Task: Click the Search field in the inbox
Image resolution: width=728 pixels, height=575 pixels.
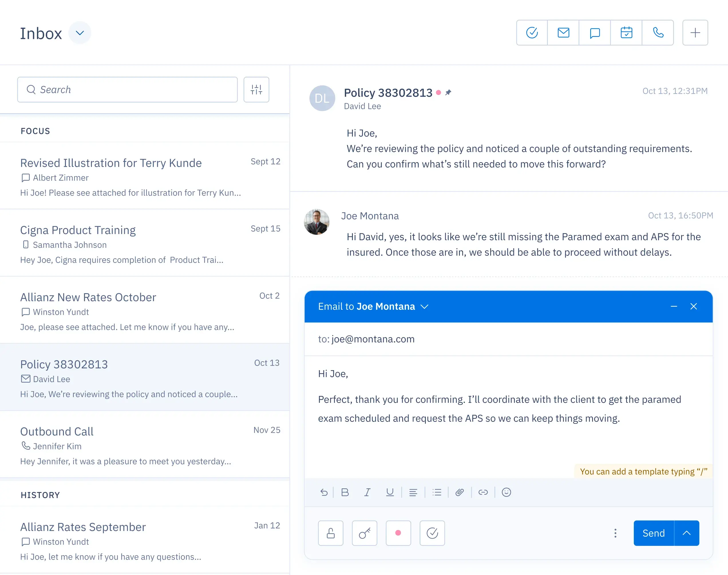Action: (x=127, y=90)
